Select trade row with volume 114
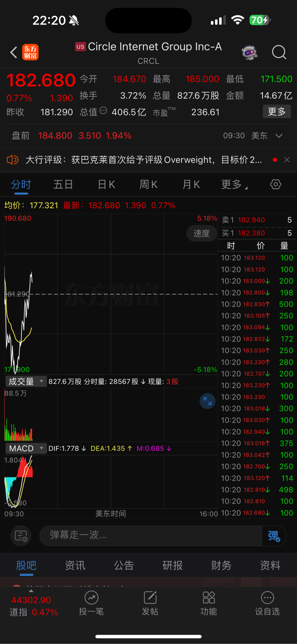The width and height of the screenshot is (297, 644). point(257,478)
